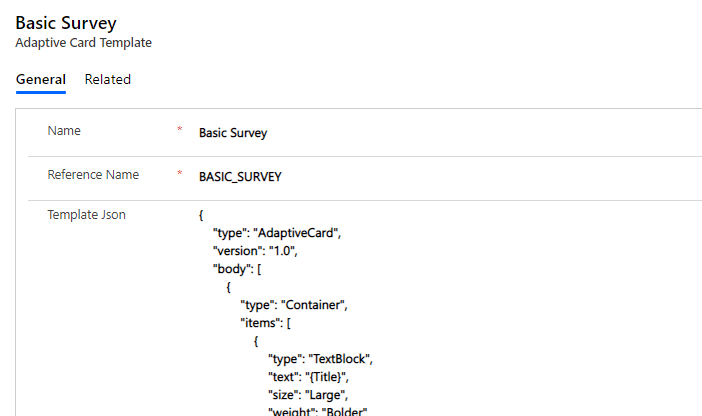Open the Related tab
Viewport: 702px width, 416px height.
pos(107,80)
